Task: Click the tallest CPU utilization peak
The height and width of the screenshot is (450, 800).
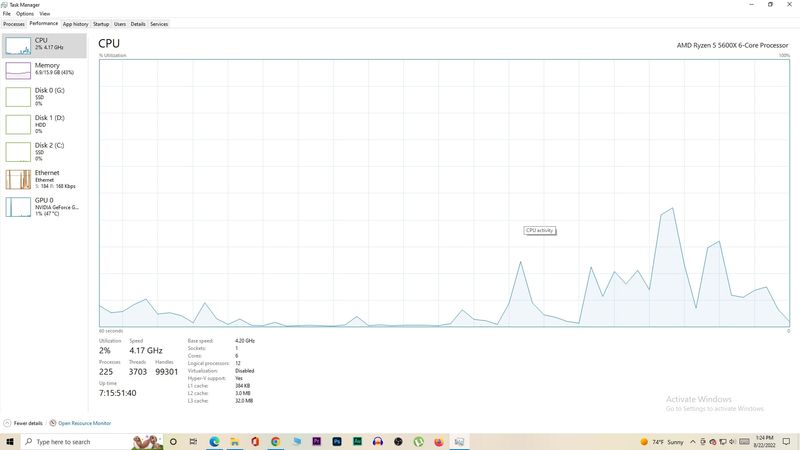Action: pyautogui.click(x=673, y=208)
